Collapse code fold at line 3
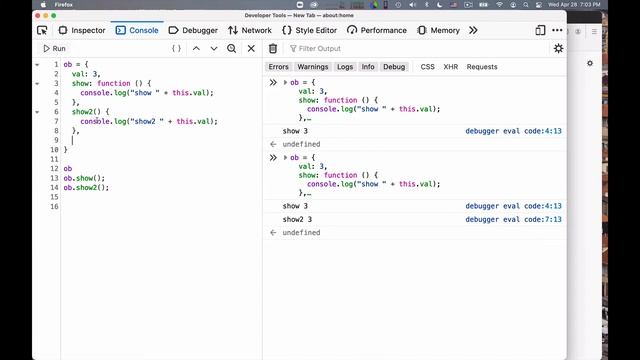 tap(37, 84)
